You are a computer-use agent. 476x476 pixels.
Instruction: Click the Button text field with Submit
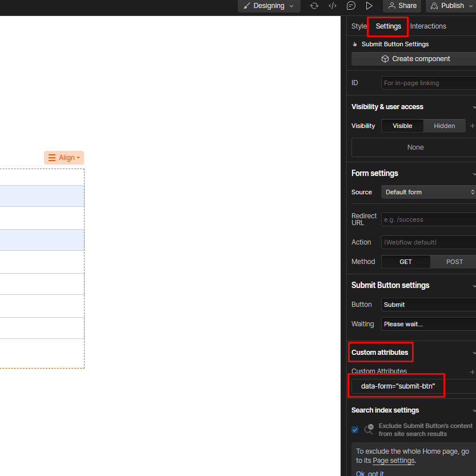click(x=429, y=305)
